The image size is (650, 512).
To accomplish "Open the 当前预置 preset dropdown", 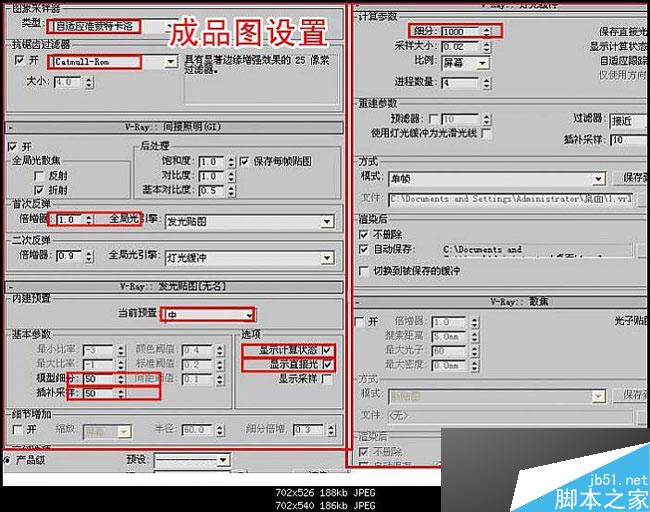I will click(209, 315).
